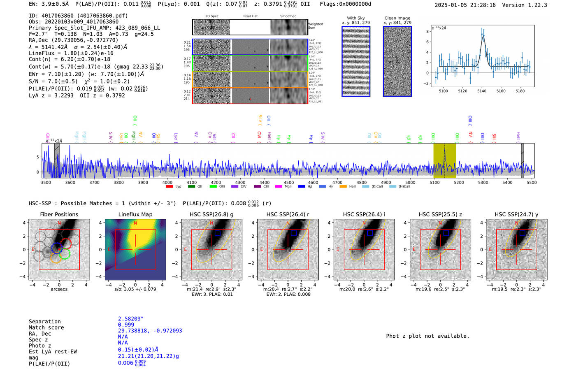Click the m:19.5 re:2.3" s:2.3" caption
Viewport: 576px width, 392px height.
pos(517,289)
